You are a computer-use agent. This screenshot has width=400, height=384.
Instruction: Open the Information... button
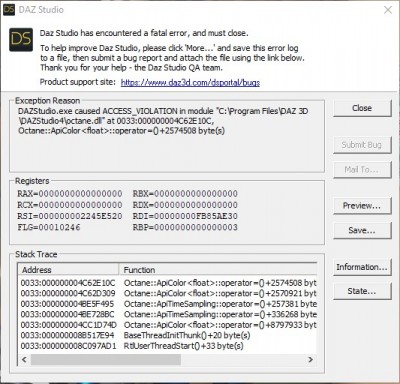362,267
